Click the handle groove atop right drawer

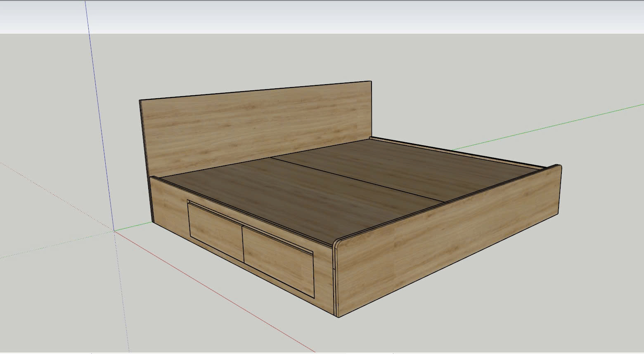[277, 239]
